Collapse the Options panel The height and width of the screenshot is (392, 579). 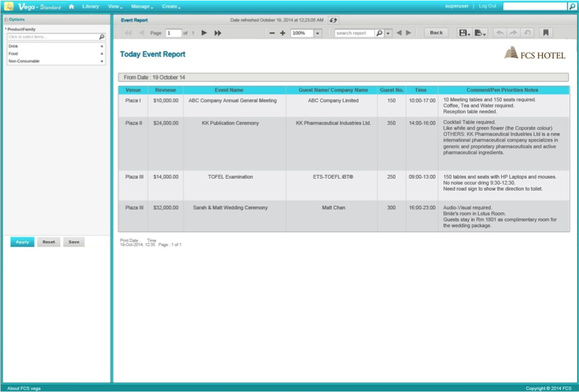pyautogui.click(x=6, y=20)
